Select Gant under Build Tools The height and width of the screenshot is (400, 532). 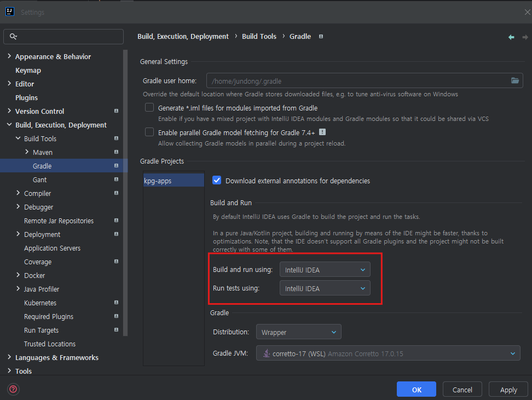click(x=40, y=179)
